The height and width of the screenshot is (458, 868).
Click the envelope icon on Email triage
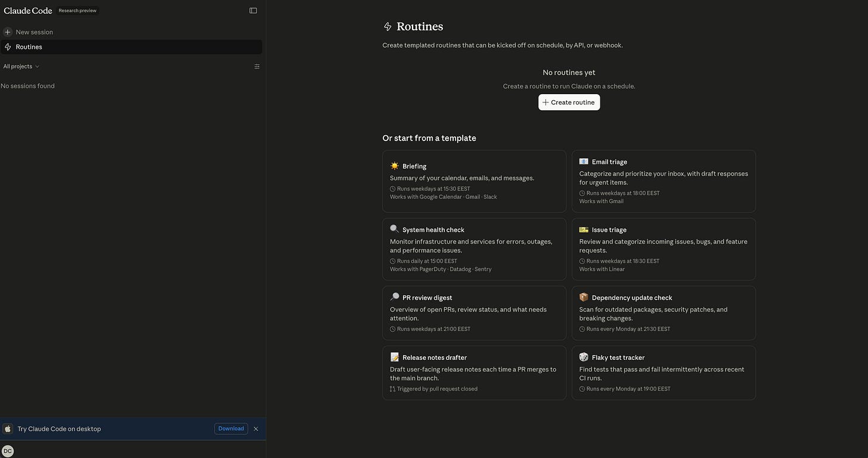pyautogui.click(x=584, y=161)
